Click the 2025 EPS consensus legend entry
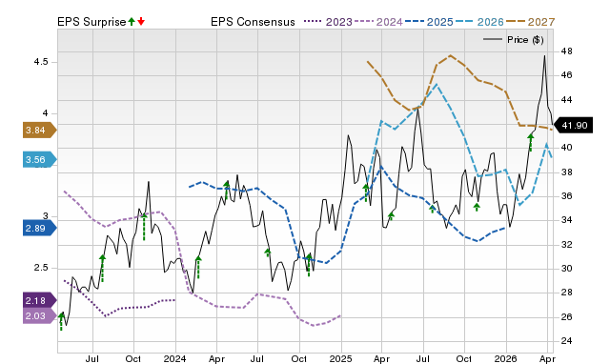 429,22
